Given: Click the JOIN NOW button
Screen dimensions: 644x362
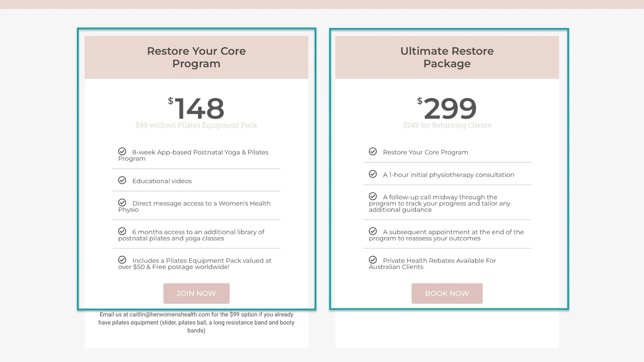Looking at the screenshot, I should (196, 293).
